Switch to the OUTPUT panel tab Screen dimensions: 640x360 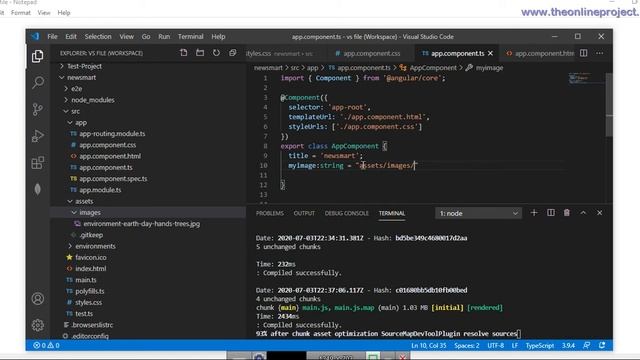click(304, 213)
